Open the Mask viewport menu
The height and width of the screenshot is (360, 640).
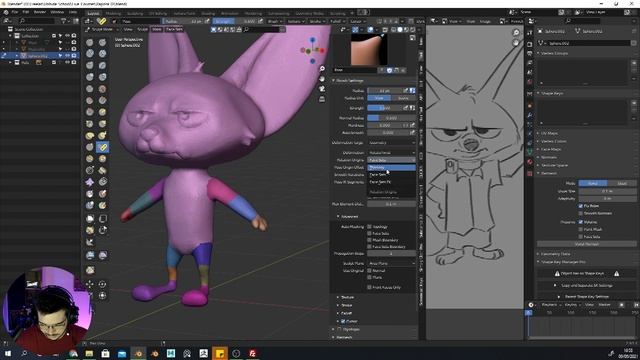[157, 29]
